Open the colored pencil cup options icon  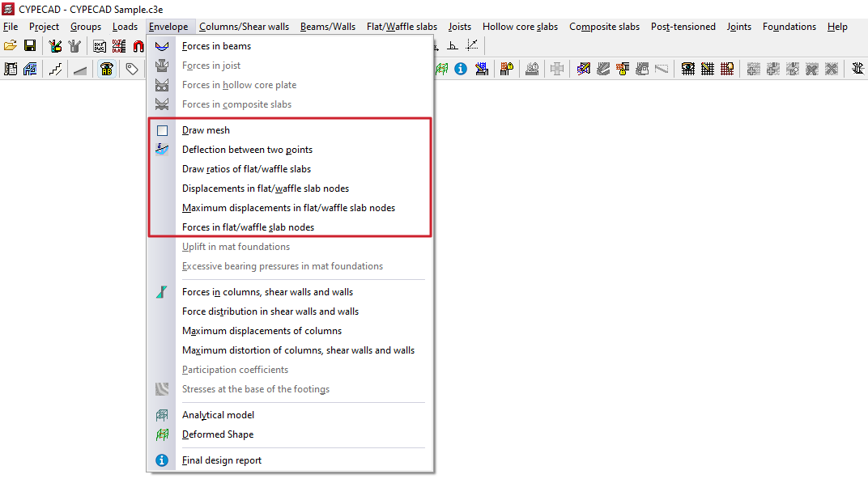tap(55, 46)
